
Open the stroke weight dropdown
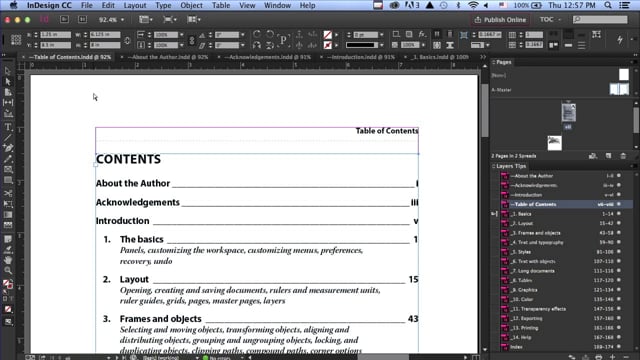(381, 35)
